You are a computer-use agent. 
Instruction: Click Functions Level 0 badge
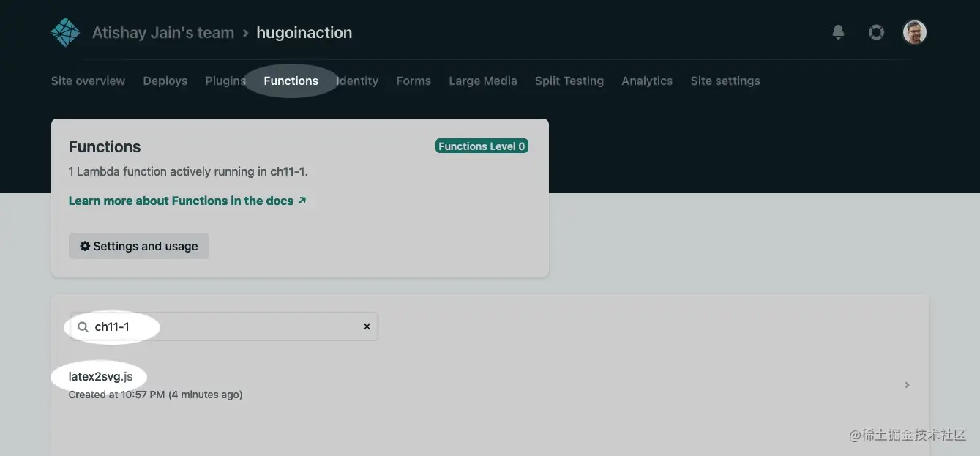point(482,146)
